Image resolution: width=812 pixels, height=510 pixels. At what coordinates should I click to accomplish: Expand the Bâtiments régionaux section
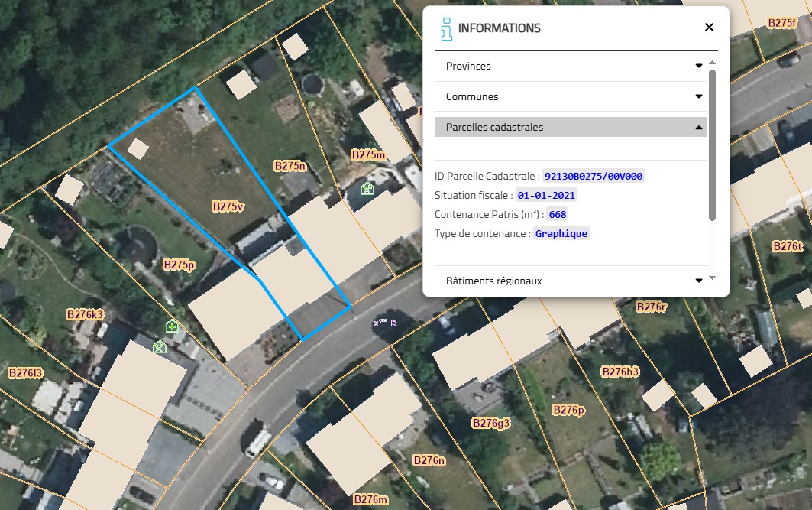click(x=570, y=281)
